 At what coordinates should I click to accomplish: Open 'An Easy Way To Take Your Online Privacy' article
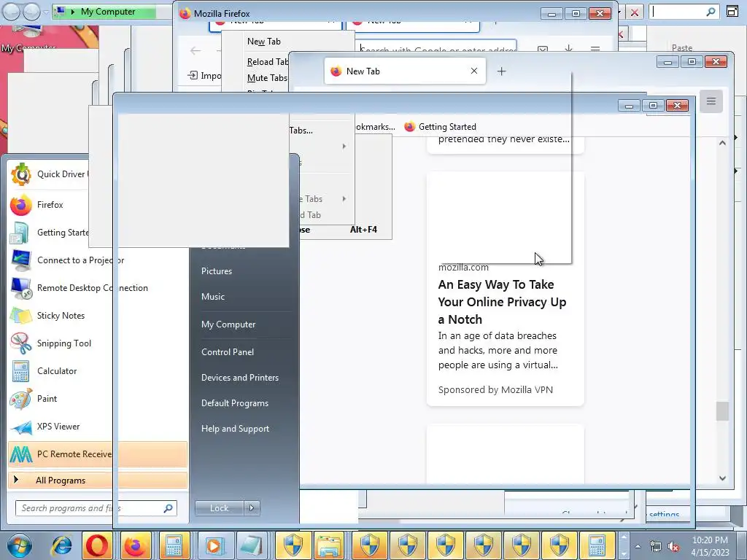coord(502,302)
